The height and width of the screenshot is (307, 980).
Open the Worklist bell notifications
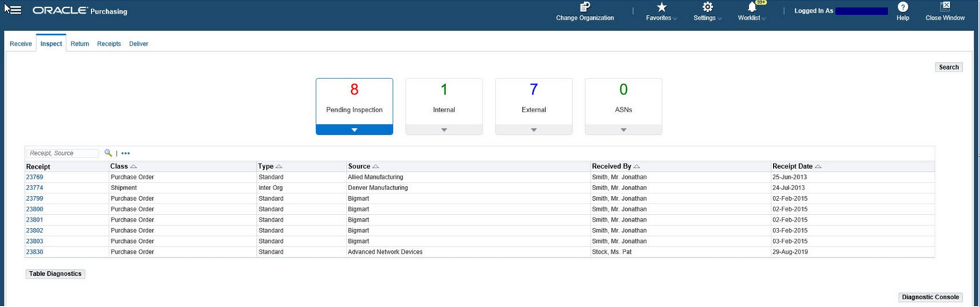[x=752, y=7]
